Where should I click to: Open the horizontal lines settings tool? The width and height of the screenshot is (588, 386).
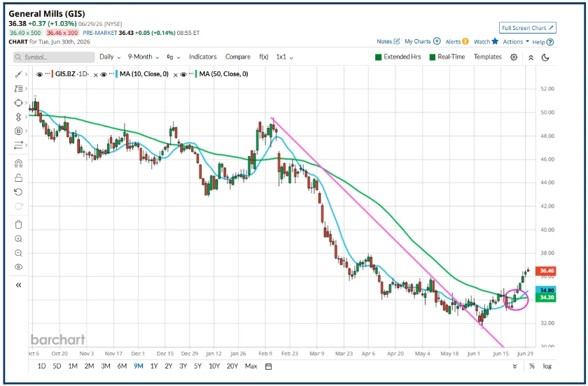(18, 145)
